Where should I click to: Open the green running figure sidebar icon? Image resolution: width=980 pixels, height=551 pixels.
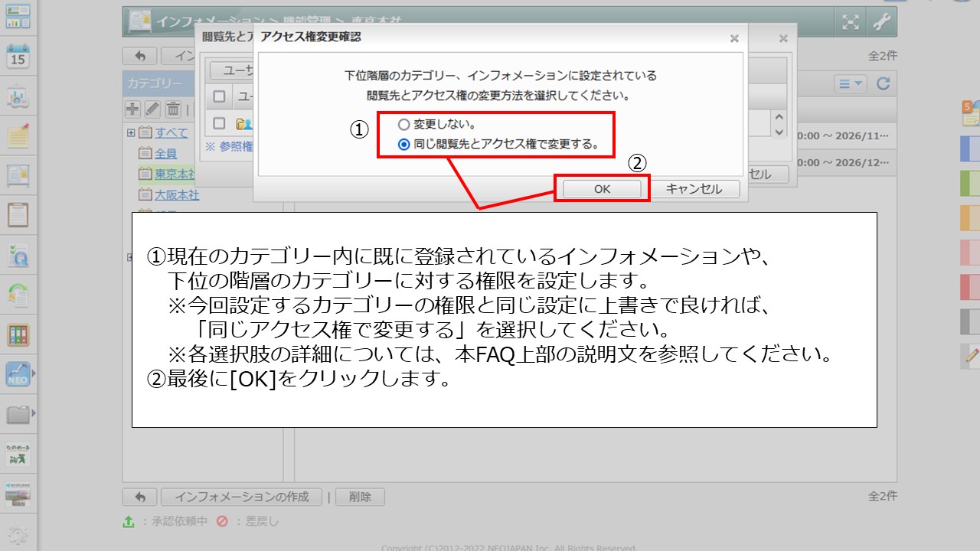tap(18, 454)
